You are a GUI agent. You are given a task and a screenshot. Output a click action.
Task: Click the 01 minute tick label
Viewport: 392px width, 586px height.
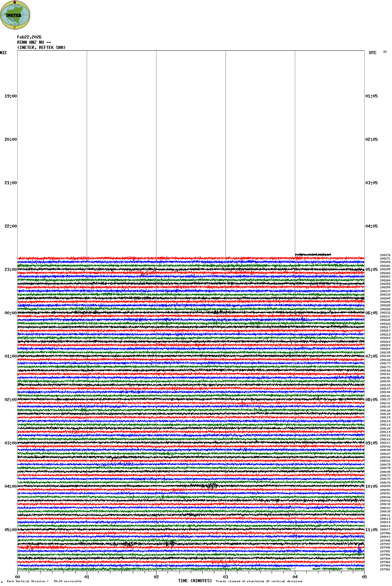(x=87, y=577)
